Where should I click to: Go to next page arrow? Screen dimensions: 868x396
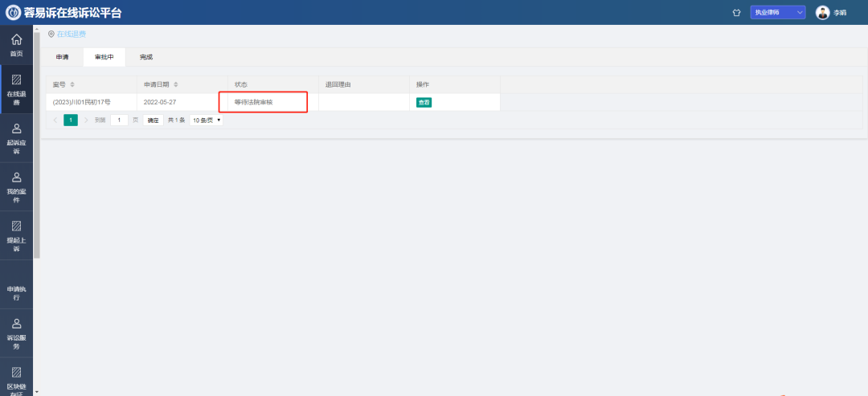click(86, 120)
